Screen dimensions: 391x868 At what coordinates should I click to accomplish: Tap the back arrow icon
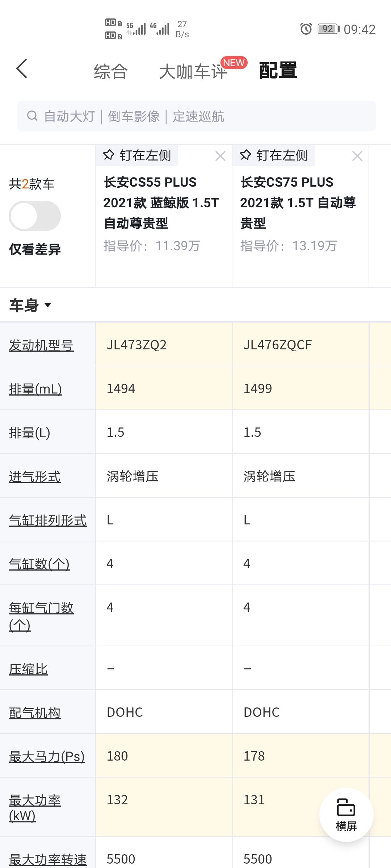click(22, 68)
